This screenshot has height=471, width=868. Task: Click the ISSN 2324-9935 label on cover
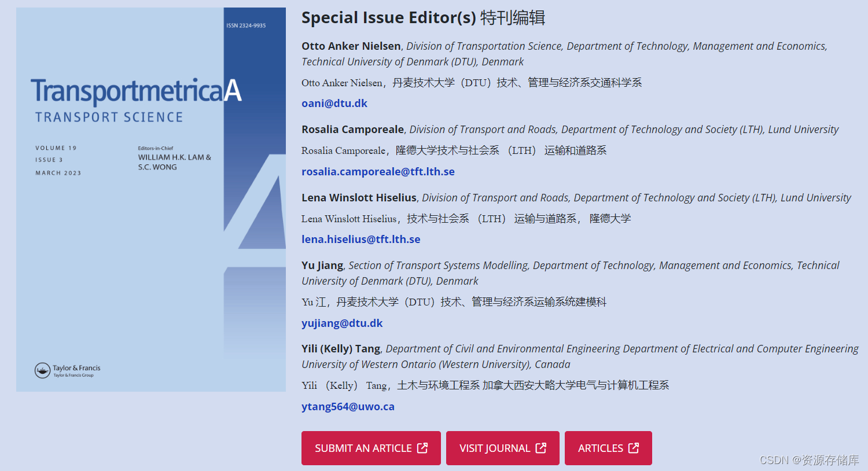pyautogui.click(x=246, y=25)
